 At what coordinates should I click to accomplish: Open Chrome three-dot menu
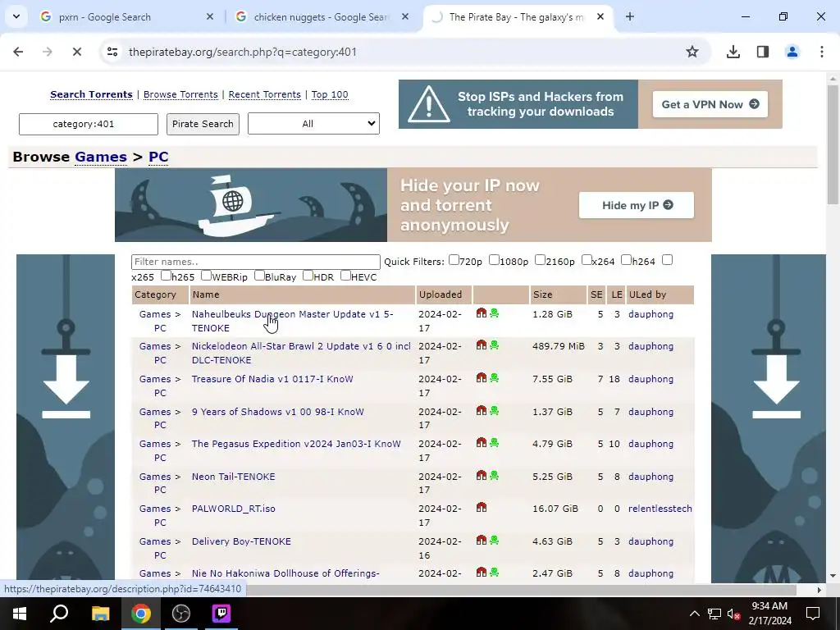point(821,52)
